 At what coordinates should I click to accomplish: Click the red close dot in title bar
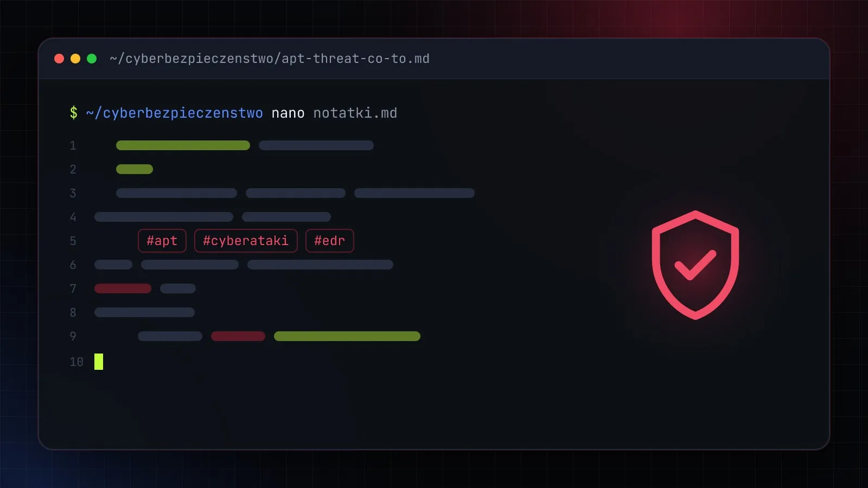point(59,59)
